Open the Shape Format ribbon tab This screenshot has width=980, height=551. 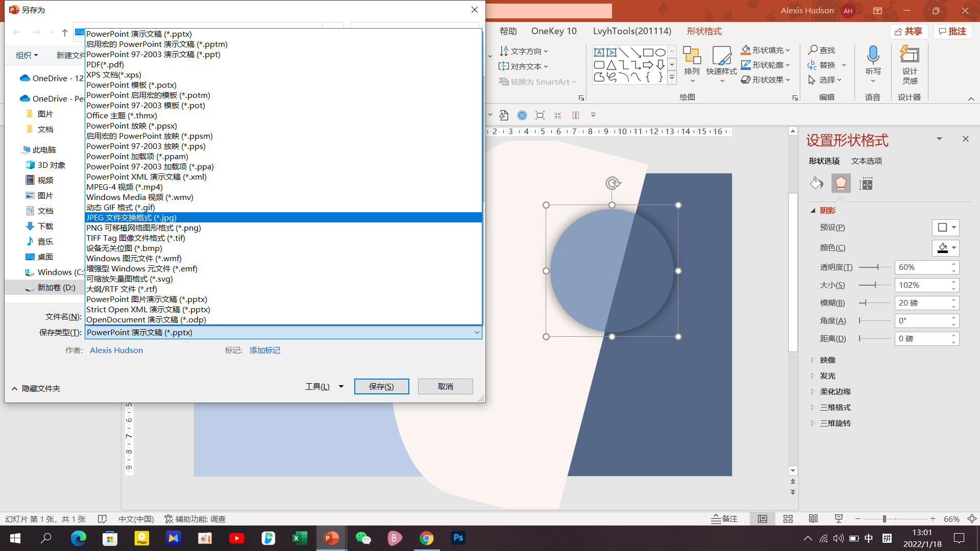point(704,31)
